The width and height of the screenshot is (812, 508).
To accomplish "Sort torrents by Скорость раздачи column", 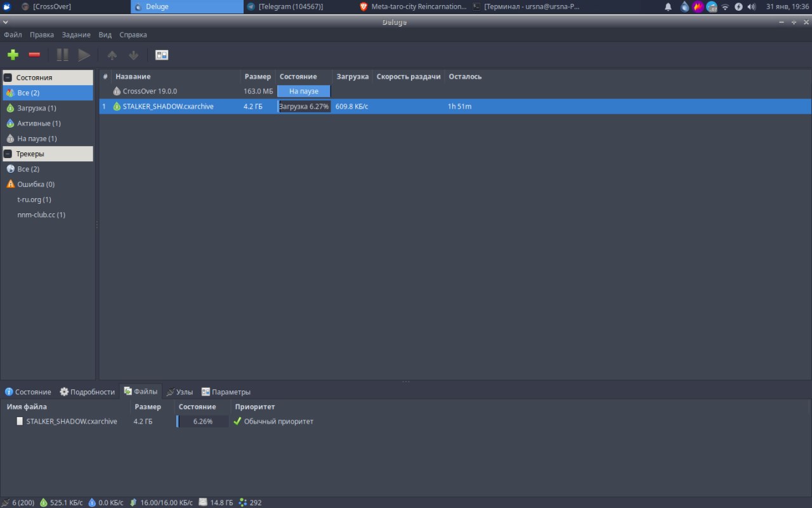I will 409,76.
